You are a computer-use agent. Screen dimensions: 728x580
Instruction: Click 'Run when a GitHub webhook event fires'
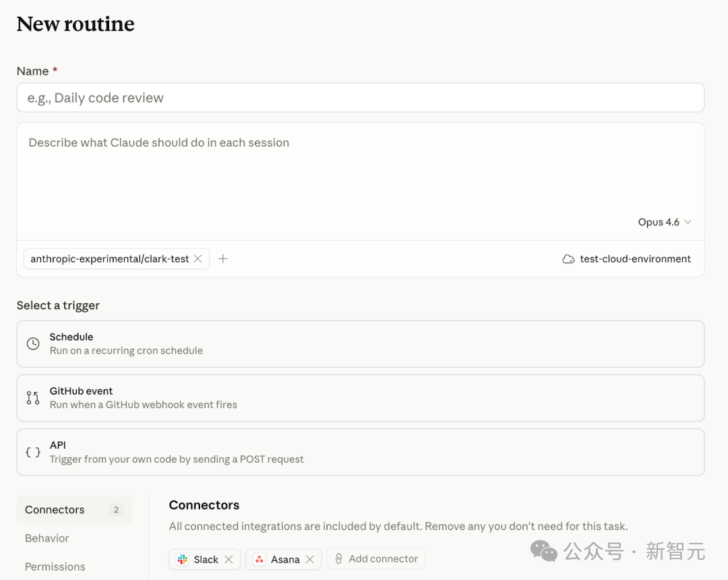click(x=144, y=405)
